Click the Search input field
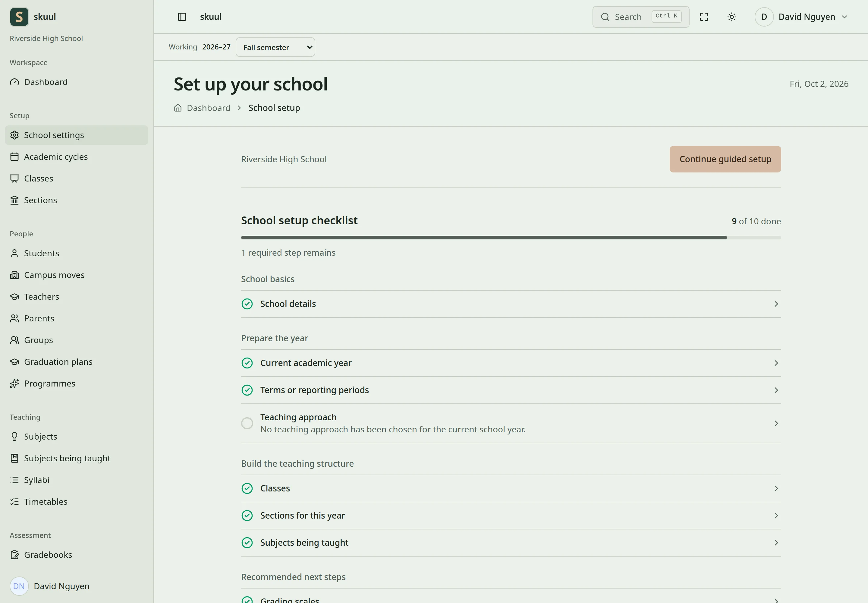868x603 pixels. tap(641, 17)
